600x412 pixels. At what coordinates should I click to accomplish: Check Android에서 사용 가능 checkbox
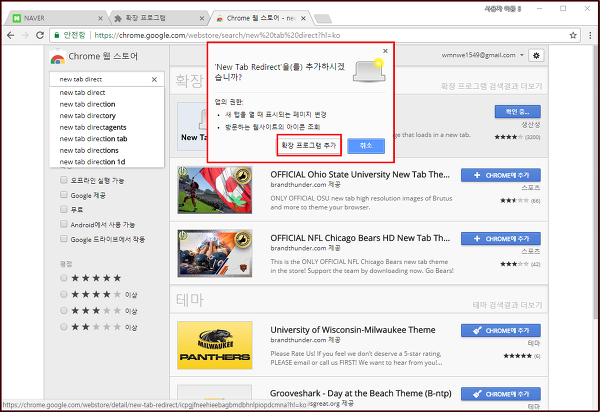tap(64, 224)
